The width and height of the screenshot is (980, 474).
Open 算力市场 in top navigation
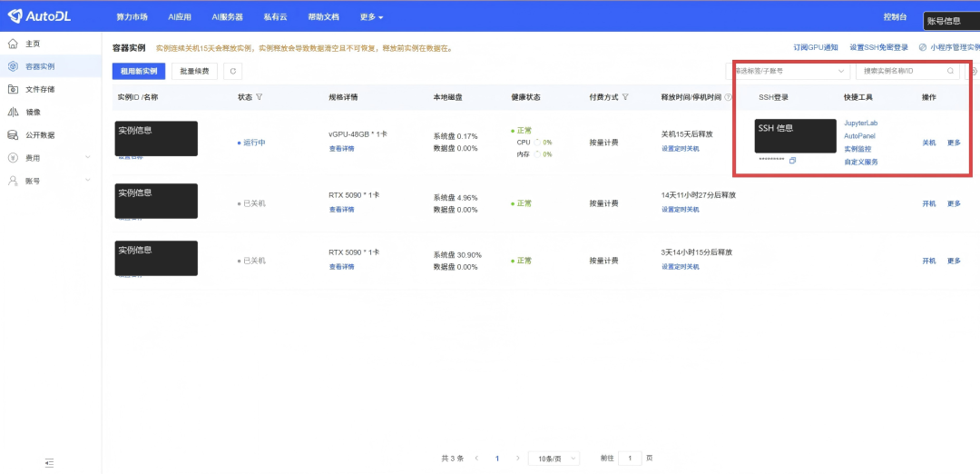pos(132,17)
